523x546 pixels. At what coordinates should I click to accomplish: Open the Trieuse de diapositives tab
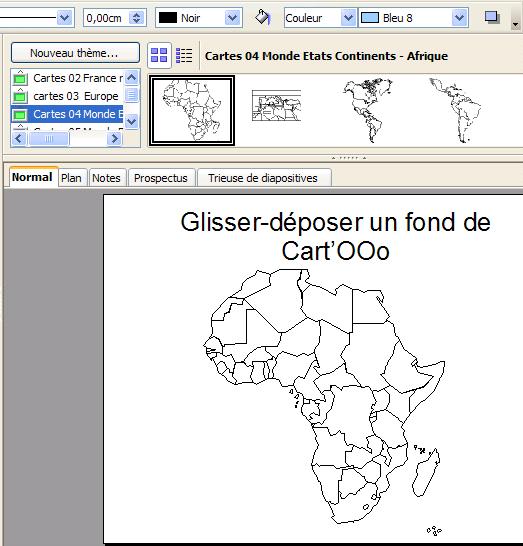point(263,178)
